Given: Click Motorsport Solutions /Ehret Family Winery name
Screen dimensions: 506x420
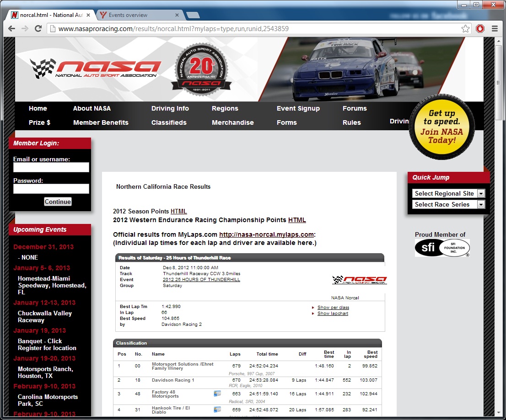Looking at the screenshot, I should pyautogui.click(x=183, y=366).
